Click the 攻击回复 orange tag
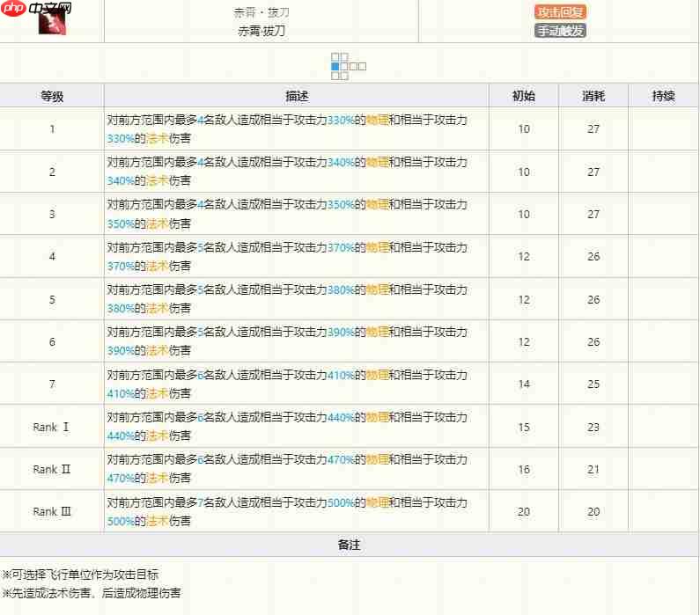Screen dimensions: 700x615 560,12
